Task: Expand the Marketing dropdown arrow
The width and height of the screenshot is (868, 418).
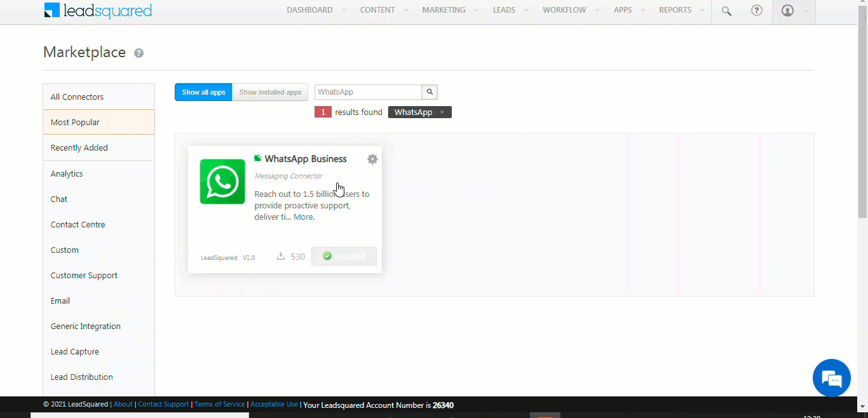Action: coord(477,11)
